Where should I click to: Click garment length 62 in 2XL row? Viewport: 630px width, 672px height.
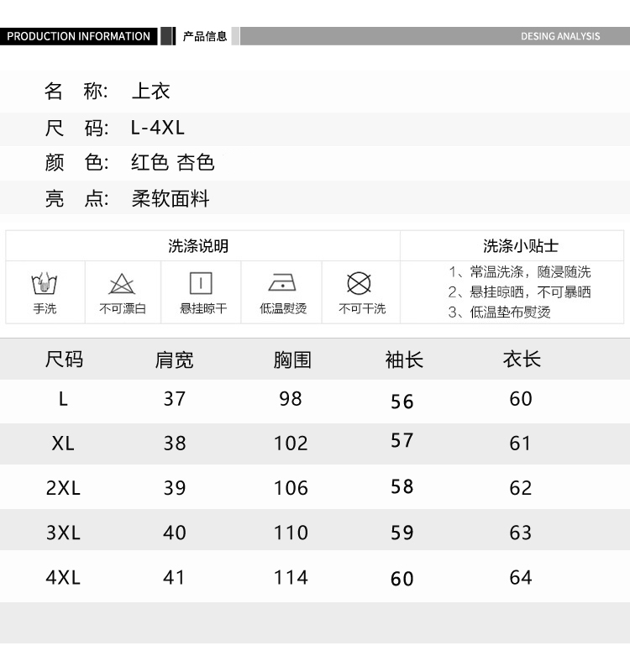tap(520, 488)
